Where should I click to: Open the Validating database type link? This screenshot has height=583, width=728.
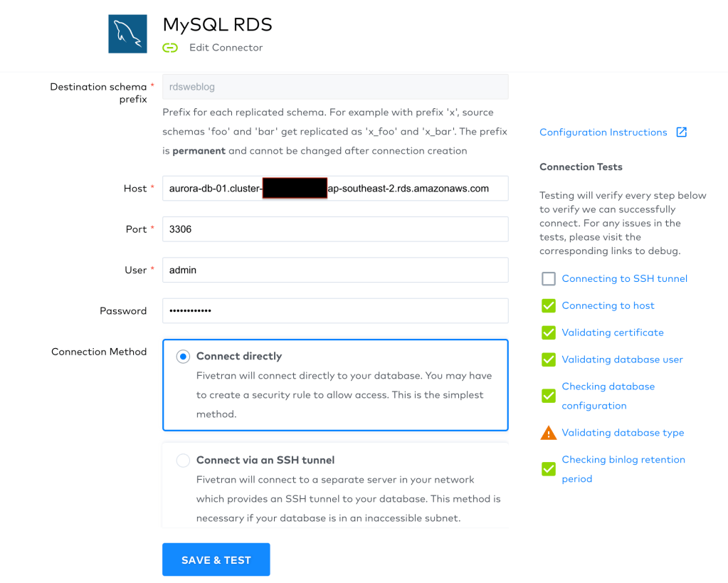pyautogui.click(x=623, y=433)
